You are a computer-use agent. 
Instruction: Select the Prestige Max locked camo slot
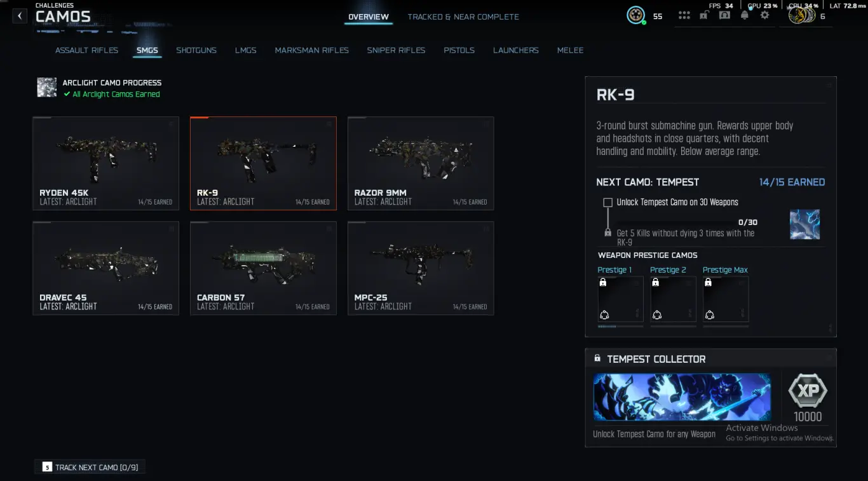tap(726, 299)
